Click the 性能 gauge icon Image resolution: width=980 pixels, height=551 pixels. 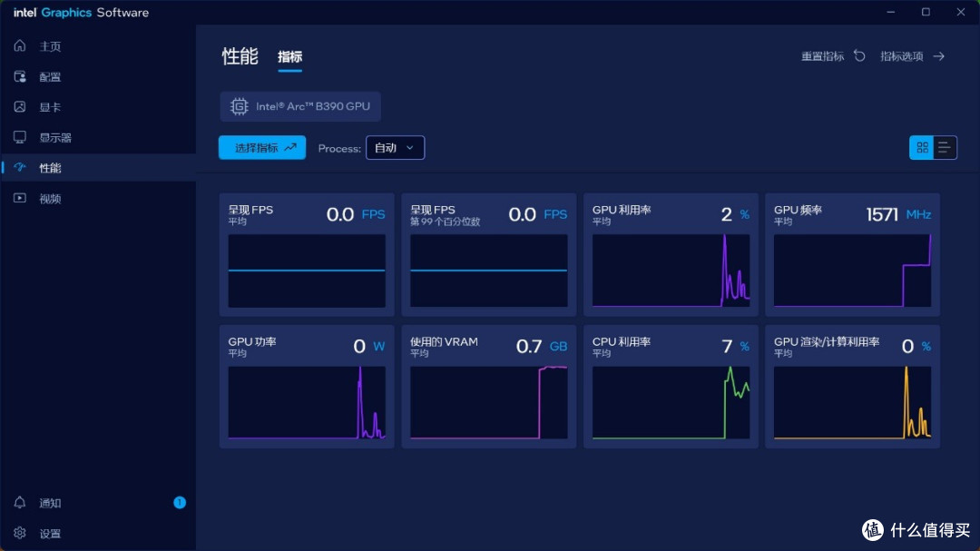tap(20, 168)
